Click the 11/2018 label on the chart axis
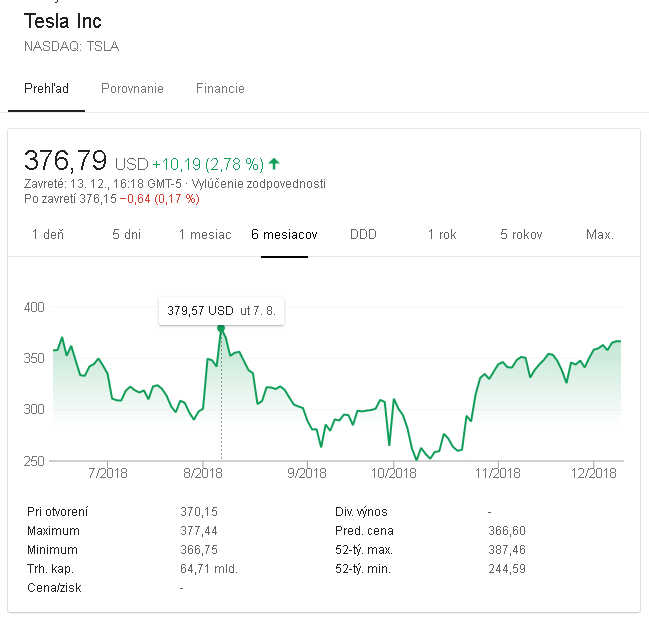 click(497, 473)
